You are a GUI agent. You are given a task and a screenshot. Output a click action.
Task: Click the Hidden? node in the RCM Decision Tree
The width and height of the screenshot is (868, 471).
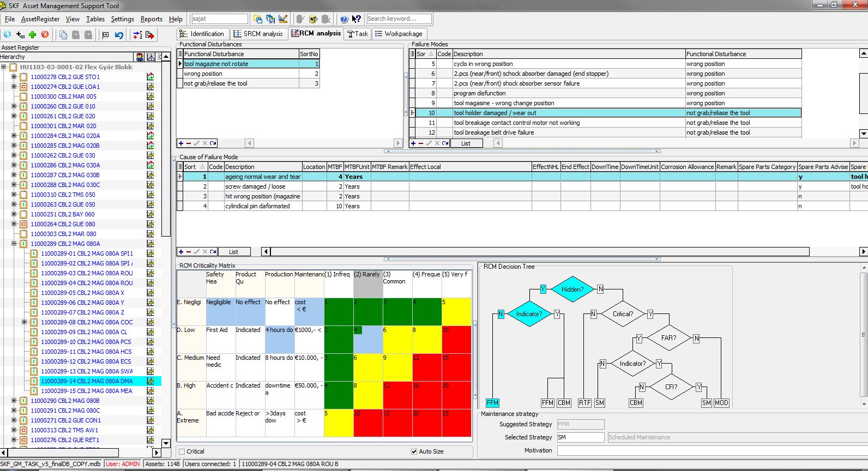click(x=572, y=289)
